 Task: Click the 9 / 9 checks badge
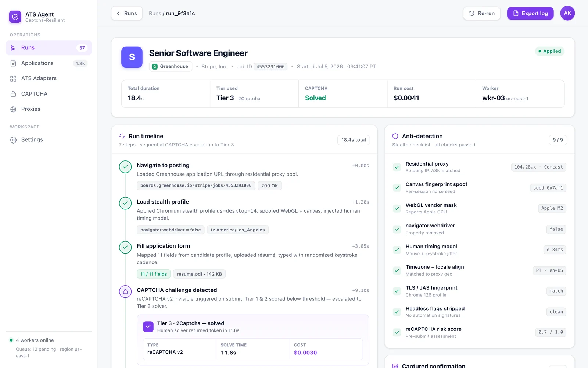558,140
